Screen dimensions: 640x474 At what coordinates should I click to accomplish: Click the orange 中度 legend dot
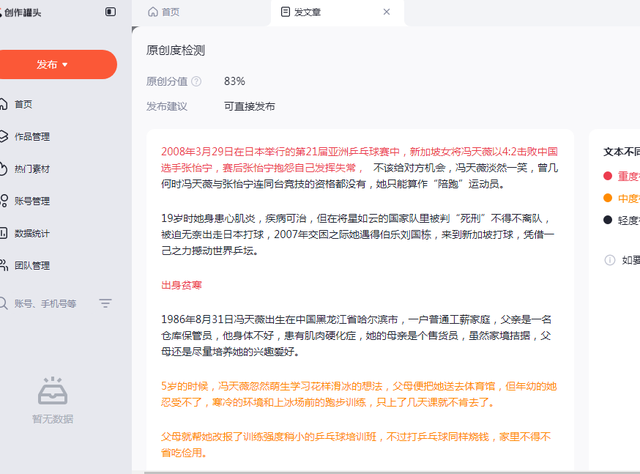pyautogui.click(x=608, y=198)
